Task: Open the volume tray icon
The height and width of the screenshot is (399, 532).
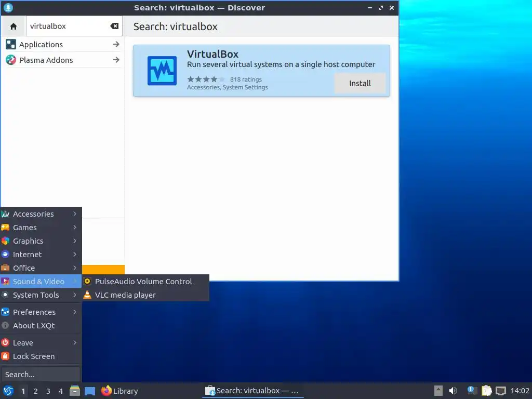Action: click(453, 391)
